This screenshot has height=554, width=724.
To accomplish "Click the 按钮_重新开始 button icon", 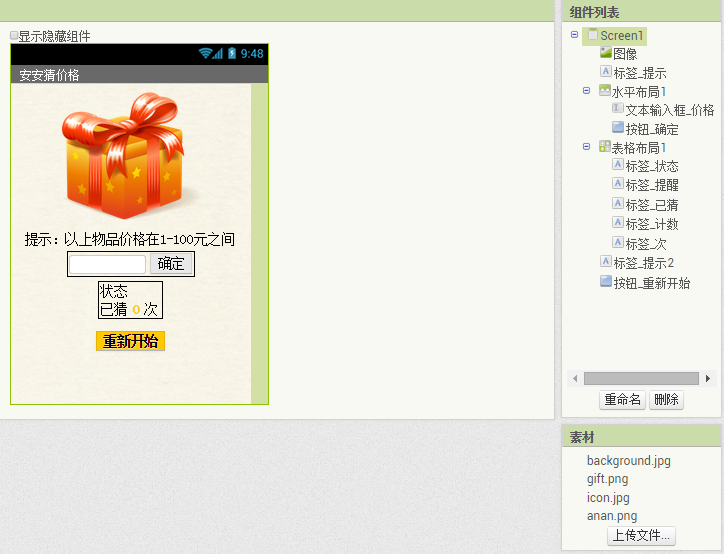I will (x=606, y=281).
